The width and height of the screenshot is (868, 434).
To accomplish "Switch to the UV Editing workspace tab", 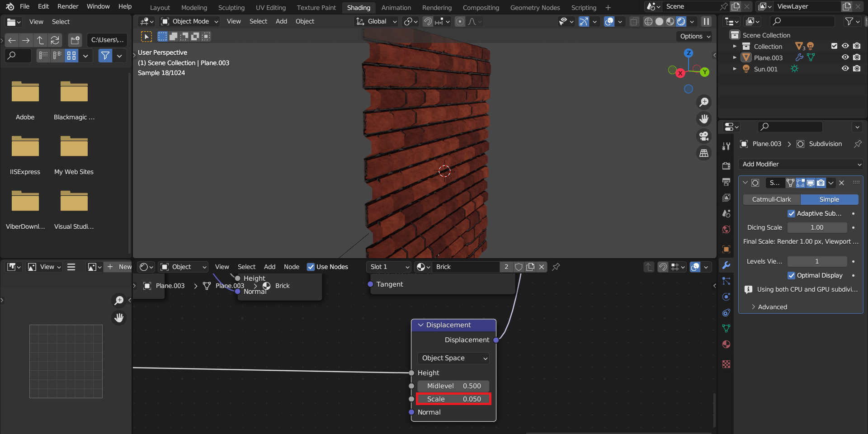I will point(270,8).
